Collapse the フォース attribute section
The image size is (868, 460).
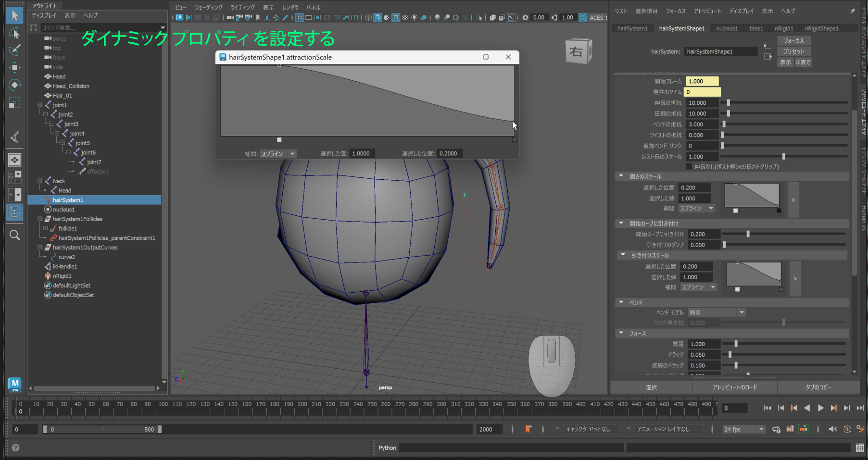pyautogui.click(x=621, y=333)
